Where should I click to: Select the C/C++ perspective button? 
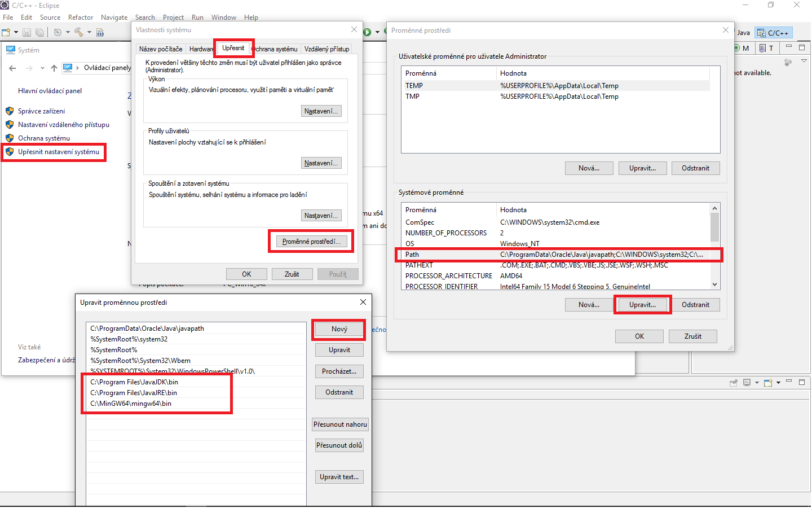click(773, 32)
